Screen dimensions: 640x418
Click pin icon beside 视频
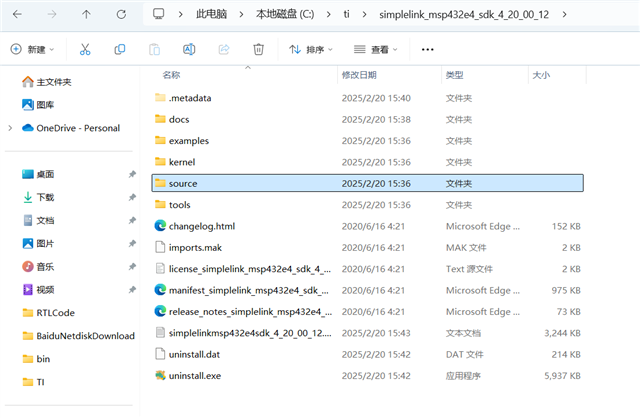(x=132, y=290)
